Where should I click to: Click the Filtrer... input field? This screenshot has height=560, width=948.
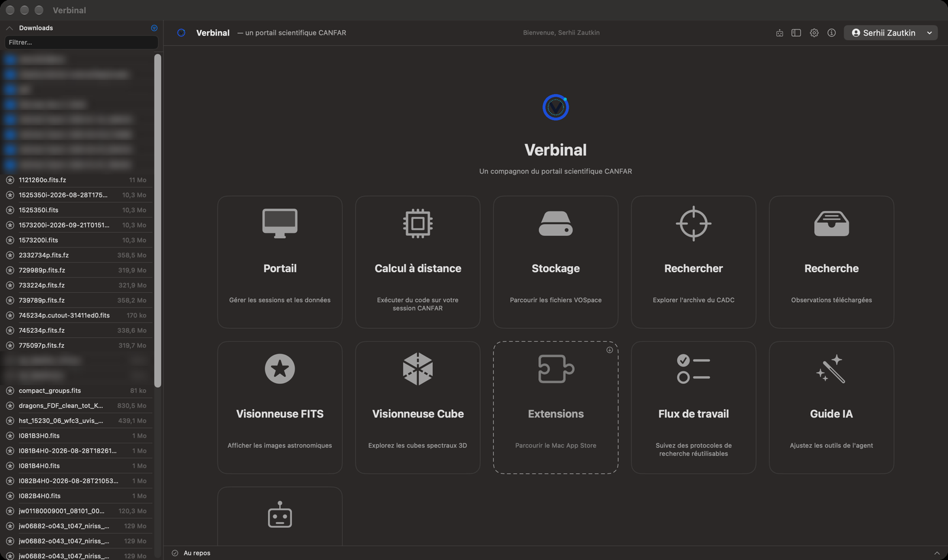[x=81, y=43]
